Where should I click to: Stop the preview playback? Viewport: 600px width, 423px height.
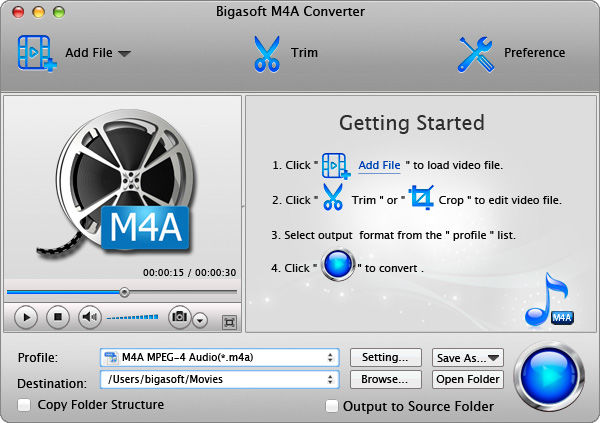coord(58,318)
